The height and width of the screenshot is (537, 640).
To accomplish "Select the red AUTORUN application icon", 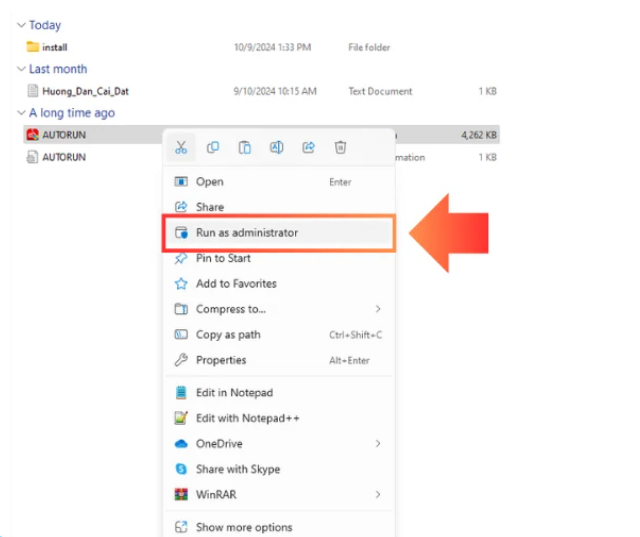I will 33,134.
